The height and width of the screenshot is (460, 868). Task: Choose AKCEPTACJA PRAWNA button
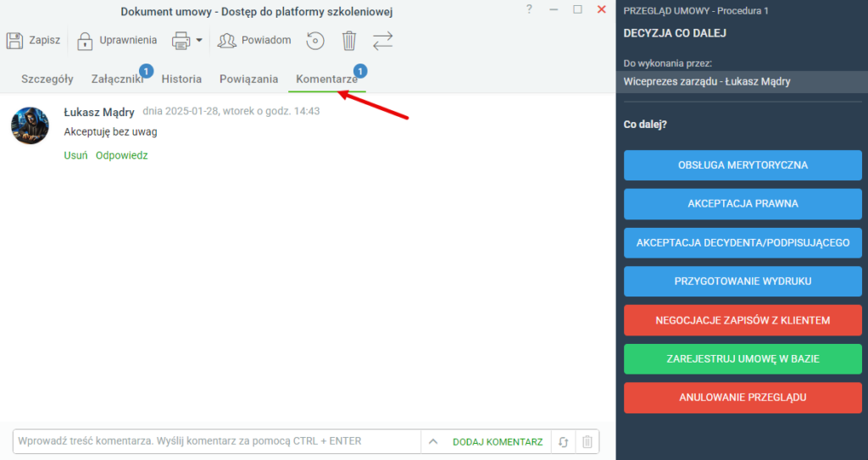click(x=743, y=203)
